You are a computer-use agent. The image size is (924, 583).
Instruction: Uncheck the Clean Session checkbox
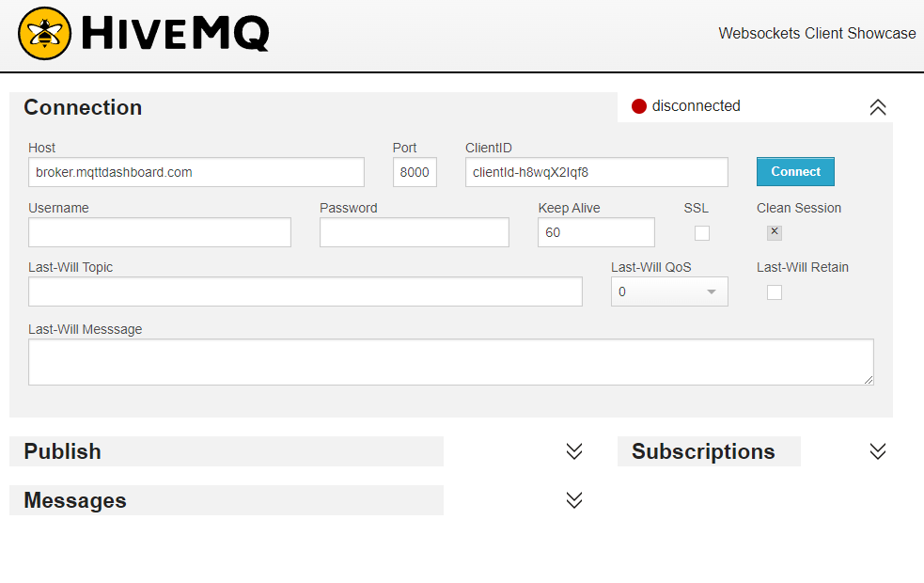click(x=775, y=233)
